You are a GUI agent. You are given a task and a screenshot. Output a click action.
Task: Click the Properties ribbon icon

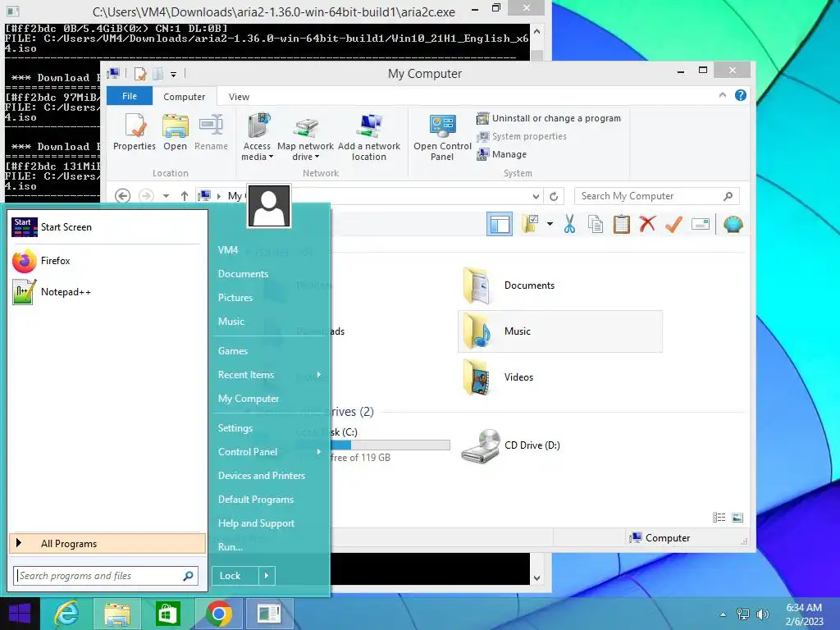(x=135, y=132)
